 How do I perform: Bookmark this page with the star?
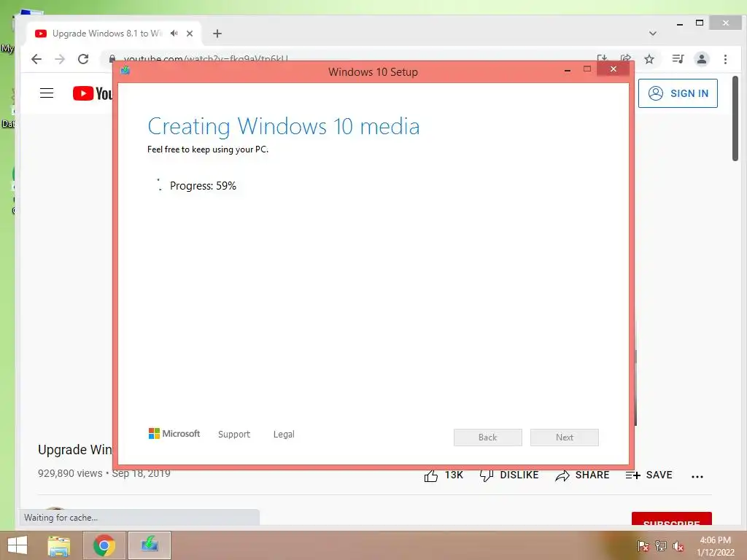point(649,59)
